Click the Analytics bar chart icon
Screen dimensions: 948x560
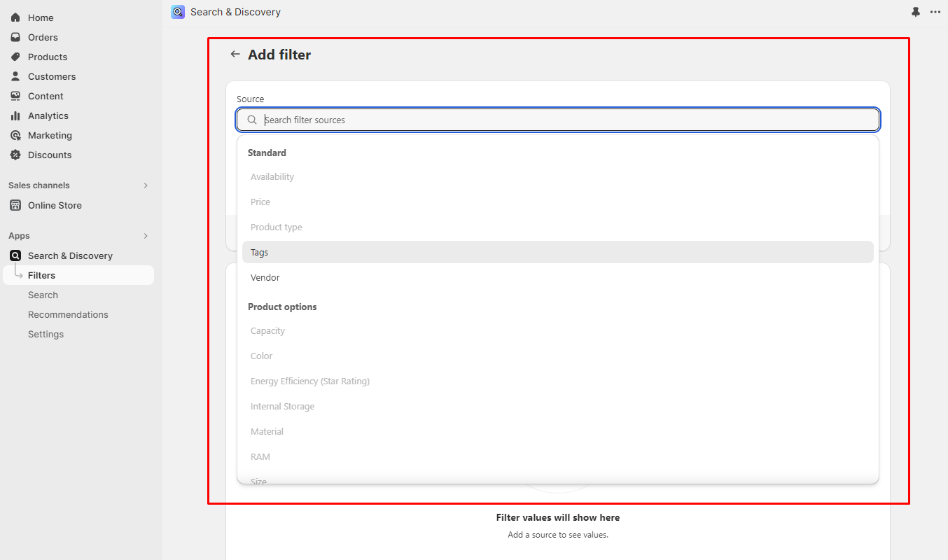pyautogui.click(x=15, y=115)
